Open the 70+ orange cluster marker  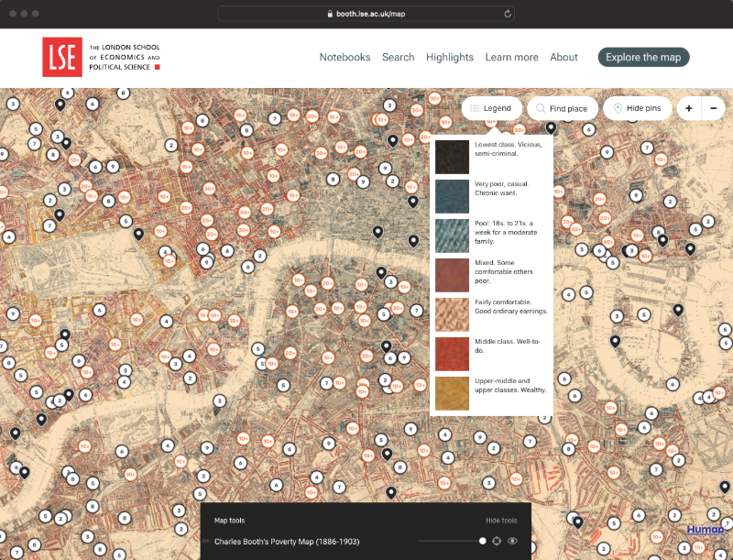tap(567, 222)
